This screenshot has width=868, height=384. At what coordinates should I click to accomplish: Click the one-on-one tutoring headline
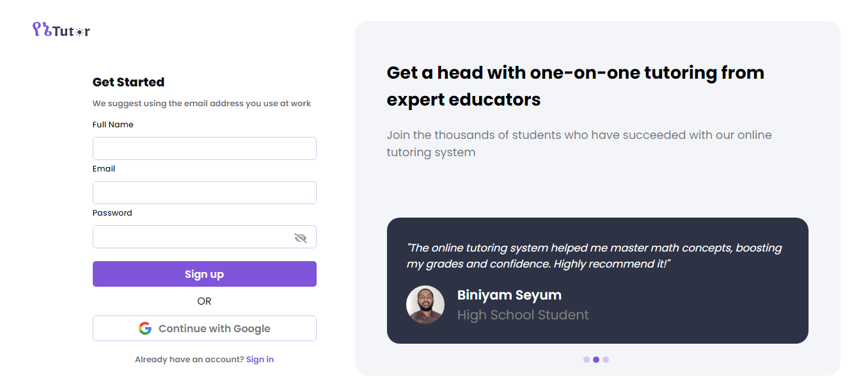pyautogui.click(x=575, y=86)
